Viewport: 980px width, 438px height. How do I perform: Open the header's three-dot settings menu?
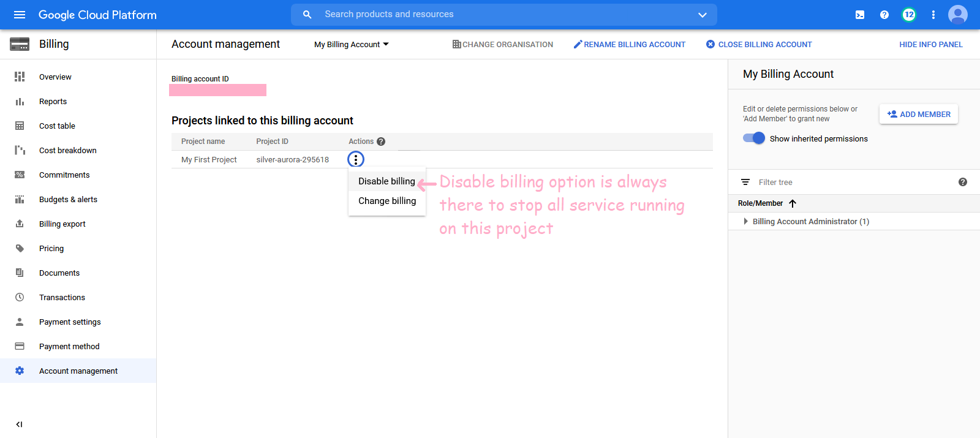pyautogui.click(x=933, y=15)
